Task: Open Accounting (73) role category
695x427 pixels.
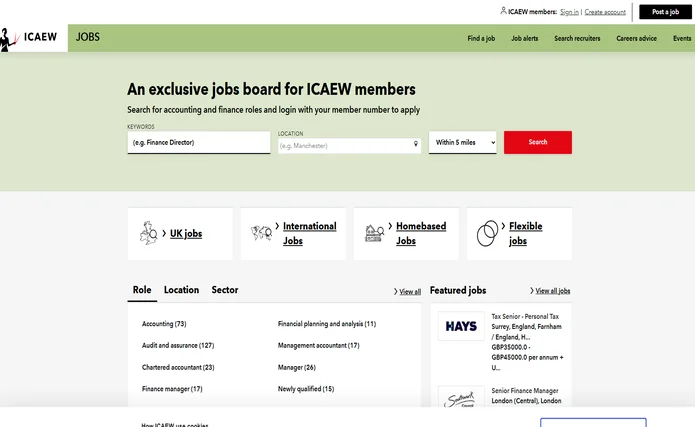Action: click(164, 324)
